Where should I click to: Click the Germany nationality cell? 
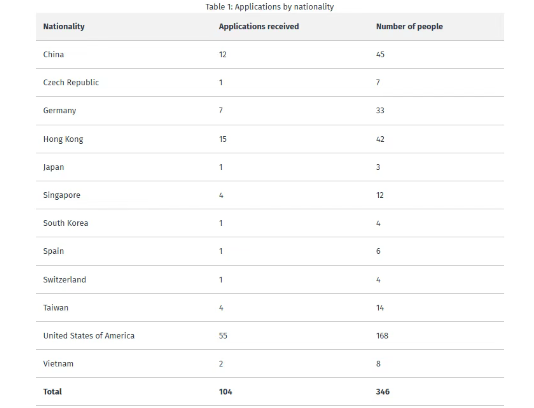click(60, 111)
